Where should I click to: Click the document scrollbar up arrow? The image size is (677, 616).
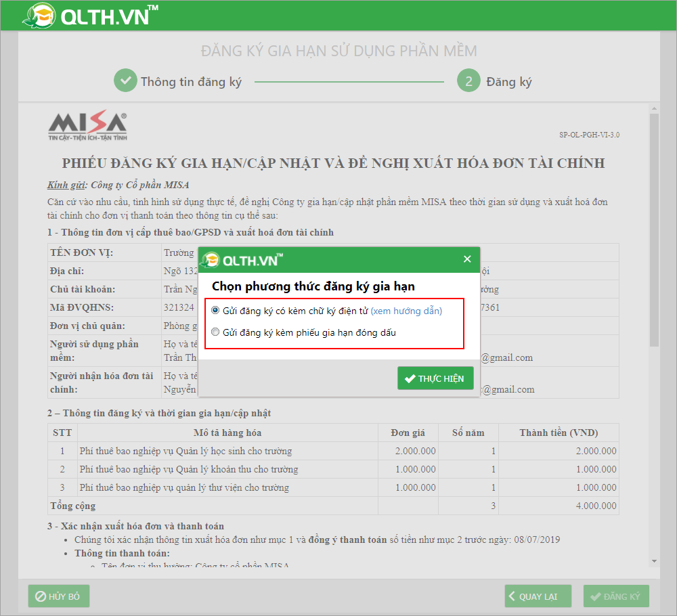pyautogui.click(x=654, y=108)
